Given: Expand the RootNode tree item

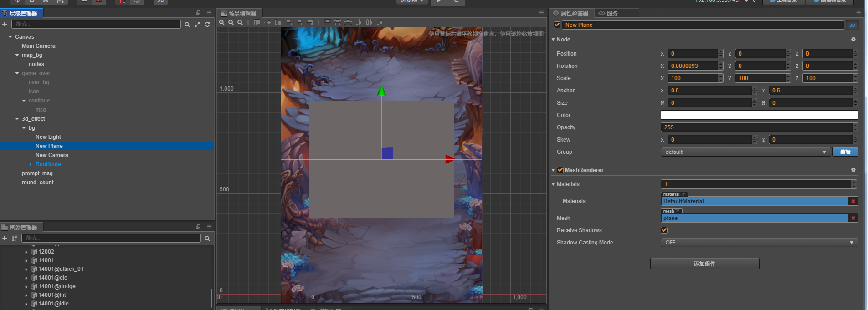Looking at the screenshot, I should [31, 164].
